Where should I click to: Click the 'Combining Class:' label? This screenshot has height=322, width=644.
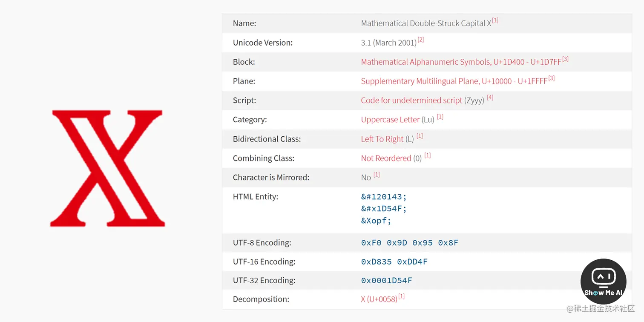pos(264,158)
